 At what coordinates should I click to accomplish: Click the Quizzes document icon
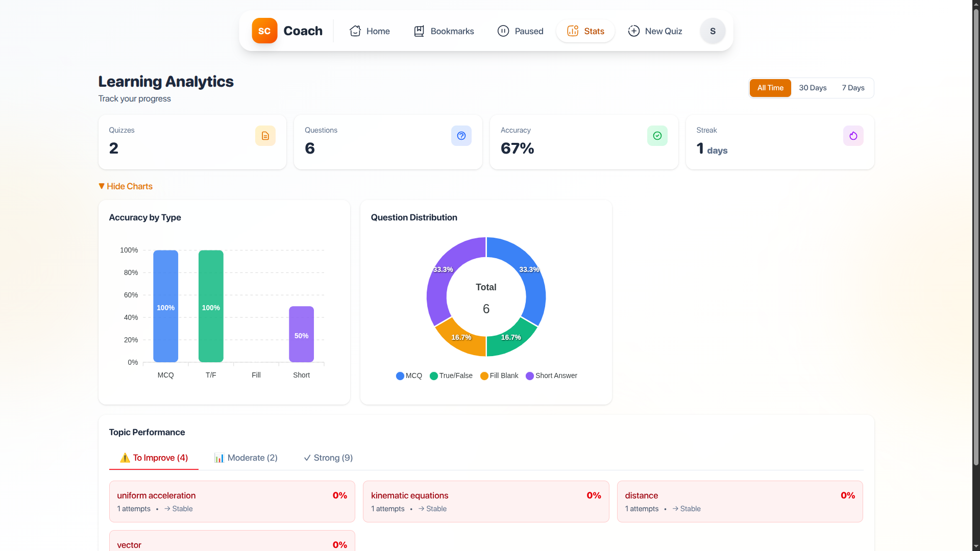(x=265, y=136)
